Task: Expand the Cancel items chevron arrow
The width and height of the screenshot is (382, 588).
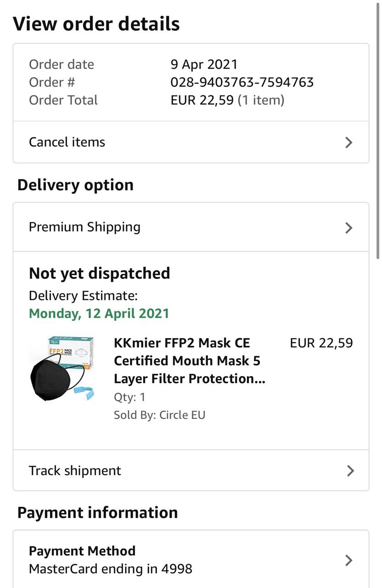Action: tap(348, 142)
